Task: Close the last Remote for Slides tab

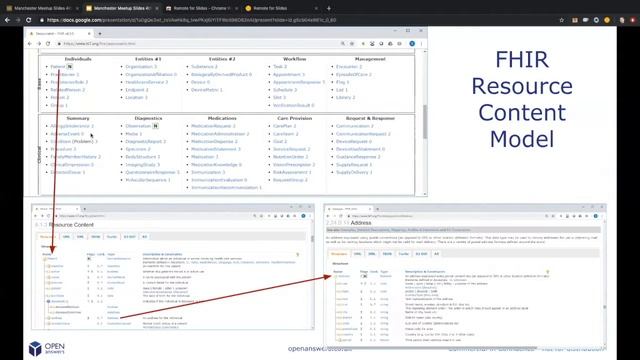Action: [316, 8]
